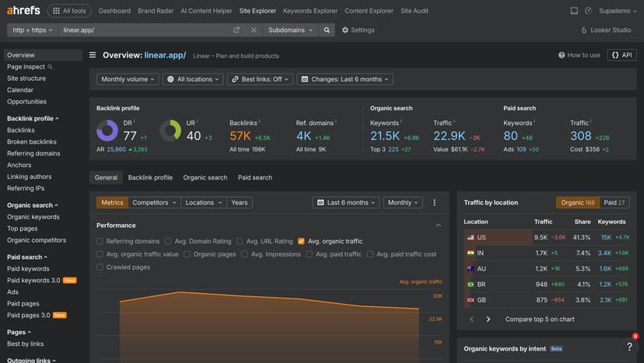Click the search magnifier button
644x363 pixels.
(x=327, y=30)
